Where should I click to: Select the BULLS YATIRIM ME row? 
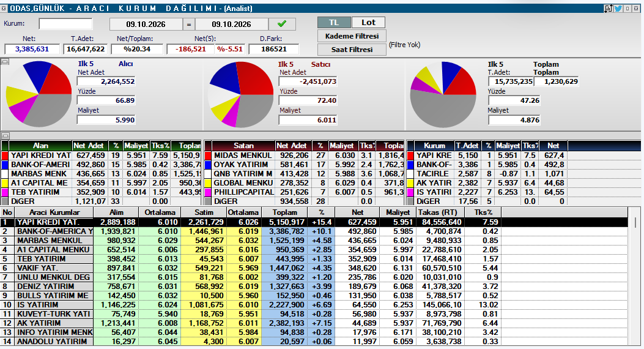(314, 296)
